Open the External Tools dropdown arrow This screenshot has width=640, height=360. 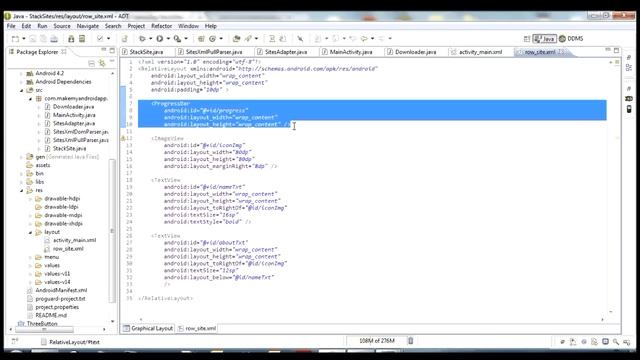click(186, 39)
